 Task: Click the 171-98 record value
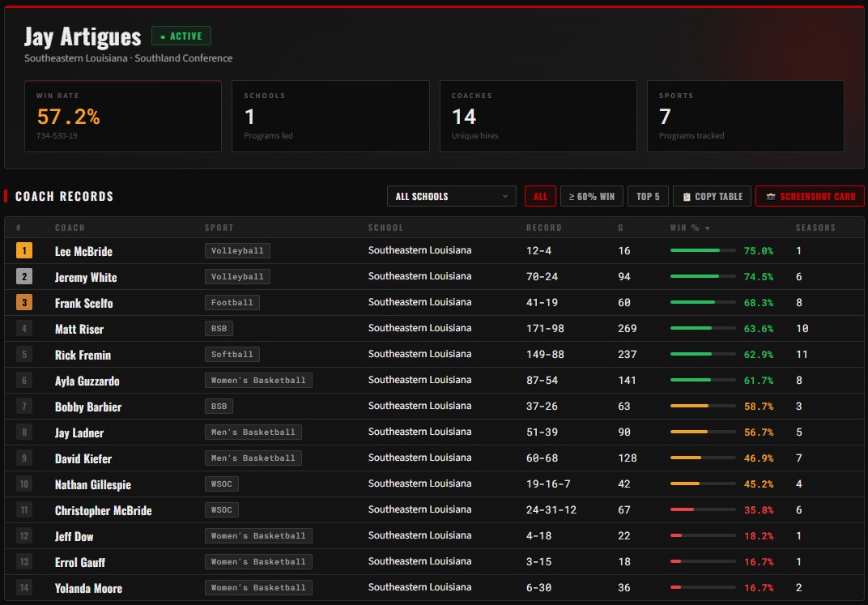[545, 328]
